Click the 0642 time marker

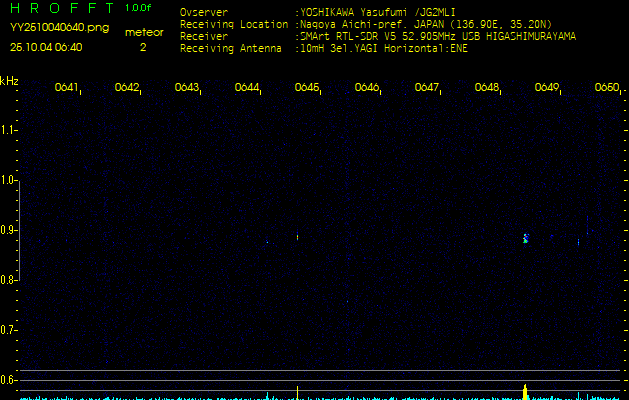pyautogui.click(x=127, y=87)
